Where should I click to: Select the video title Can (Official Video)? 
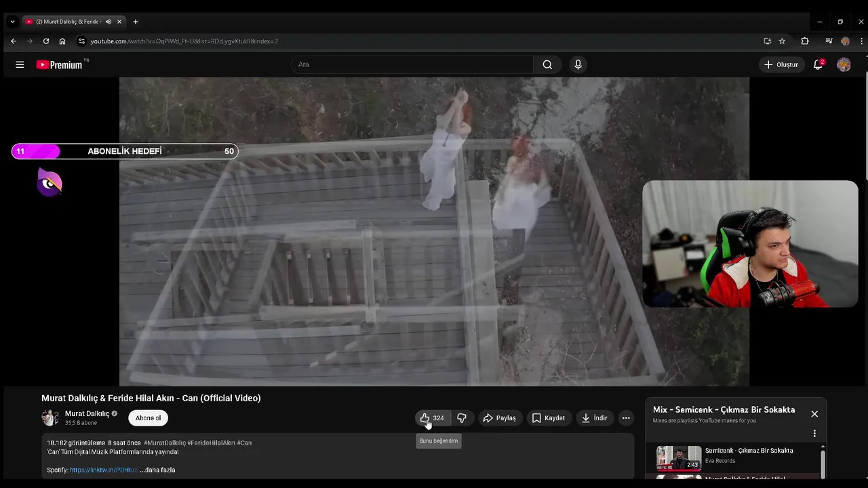click(151, 398)
